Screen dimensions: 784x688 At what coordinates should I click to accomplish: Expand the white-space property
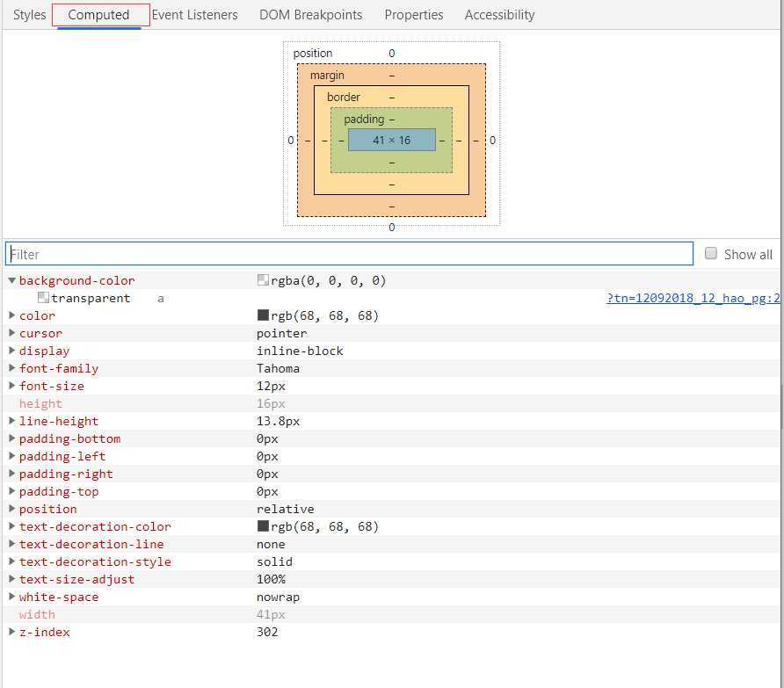[12, 597]
